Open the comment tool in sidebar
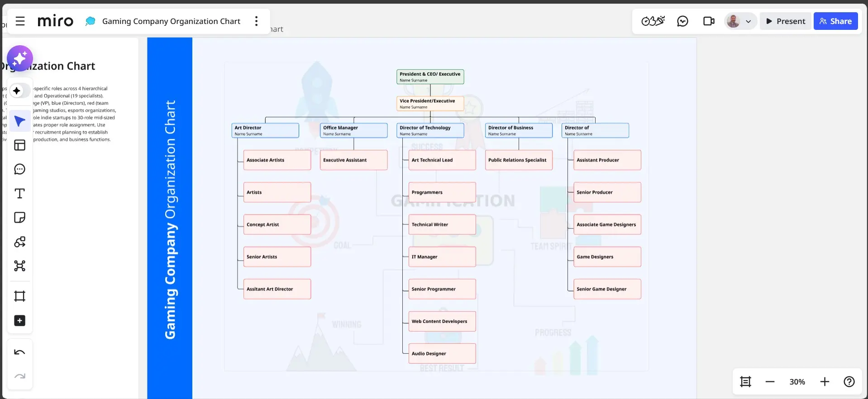The height and width of the screenshot is (399, 868). coord(19,169)
